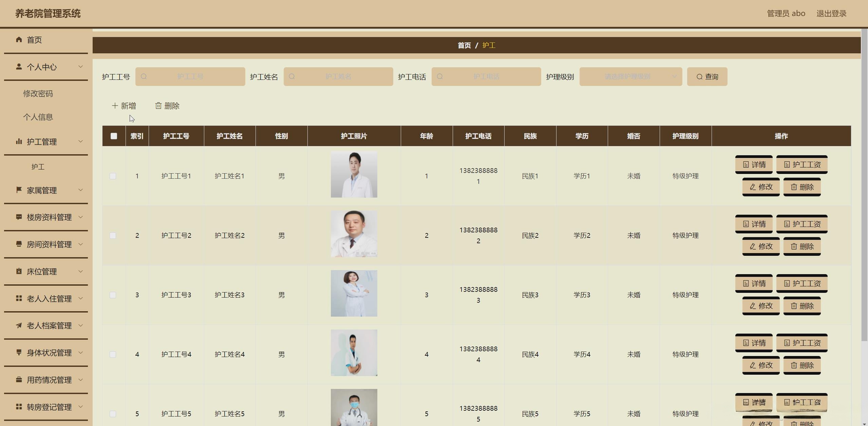Screen dimensions: 868x426
Task: Click the paper plane icon beside 老人档案管理
Action: tap(19, 326)
